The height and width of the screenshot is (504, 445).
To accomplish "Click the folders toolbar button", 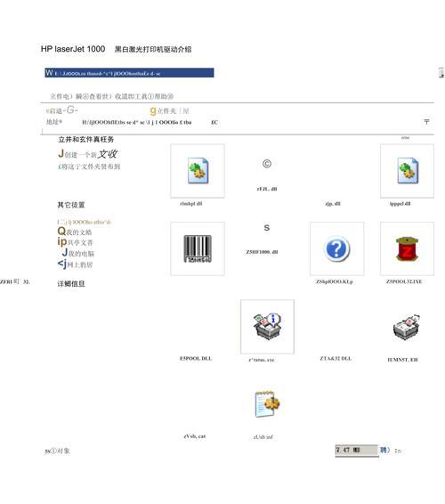I will pos(163,111).
